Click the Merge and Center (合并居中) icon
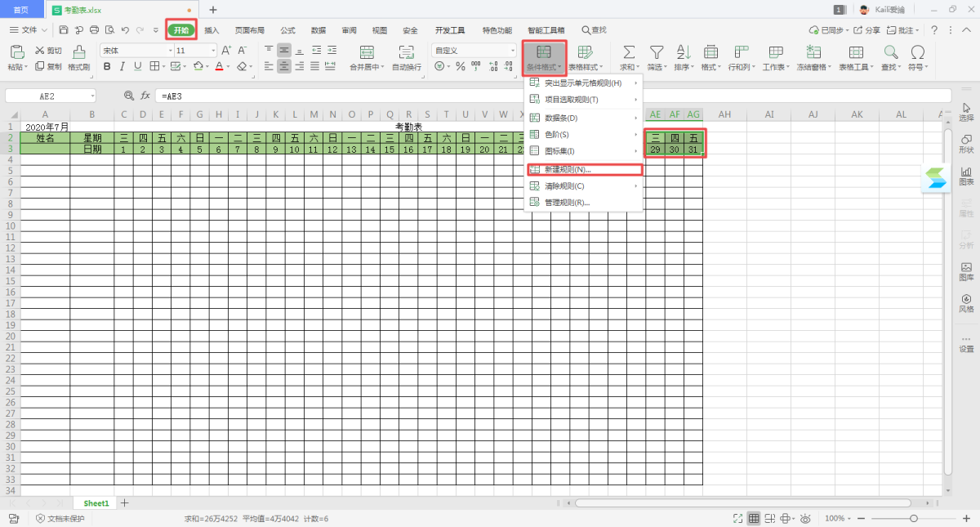This screenshot has width=980, height=527. (365, 52)
